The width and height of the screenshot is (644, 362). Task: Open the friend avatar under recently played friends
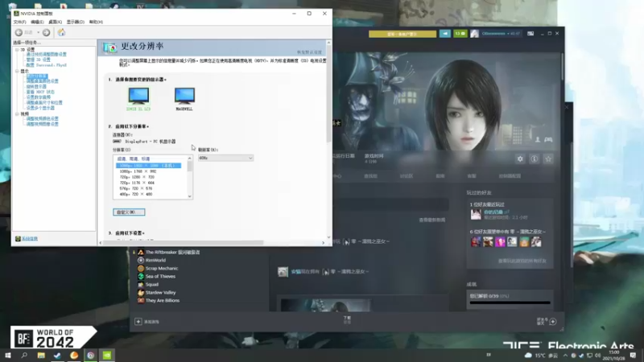click(476, 214)
